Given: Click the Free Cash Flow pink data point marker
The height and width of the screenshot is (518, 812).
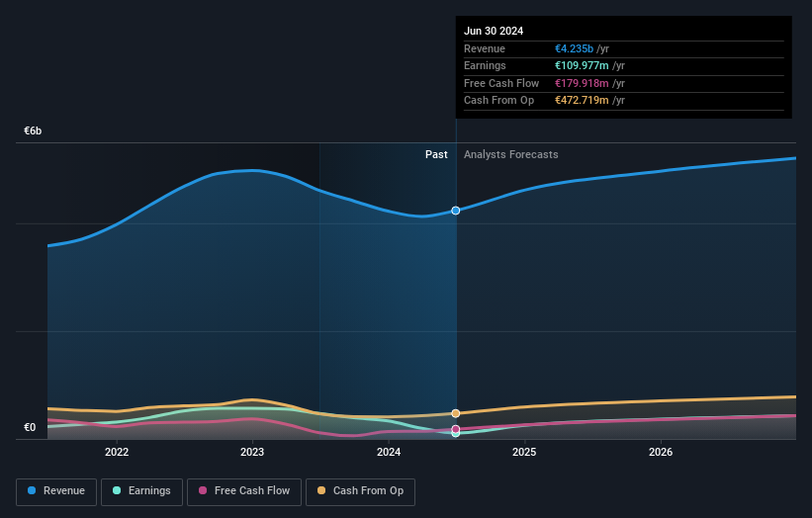Looking at the screenshot, I should pyautogui.click(x=456, y=429).
